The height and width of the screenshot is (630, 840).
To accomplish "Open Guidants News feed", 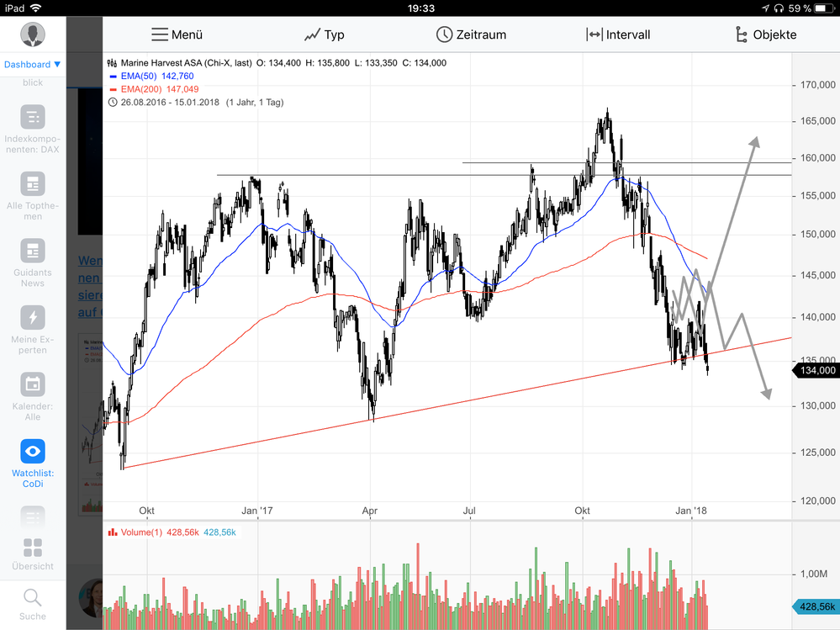I will pyautogui.click(x=32, y=251).
